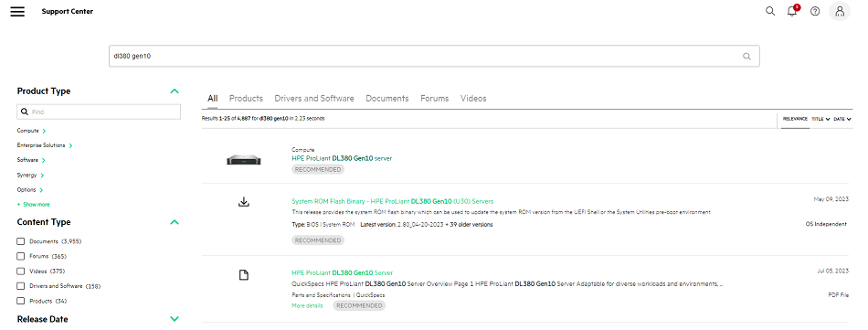Click More details under QuickSpecs result
The width and height of the screenshot is (868, 330).
[307, 305]
